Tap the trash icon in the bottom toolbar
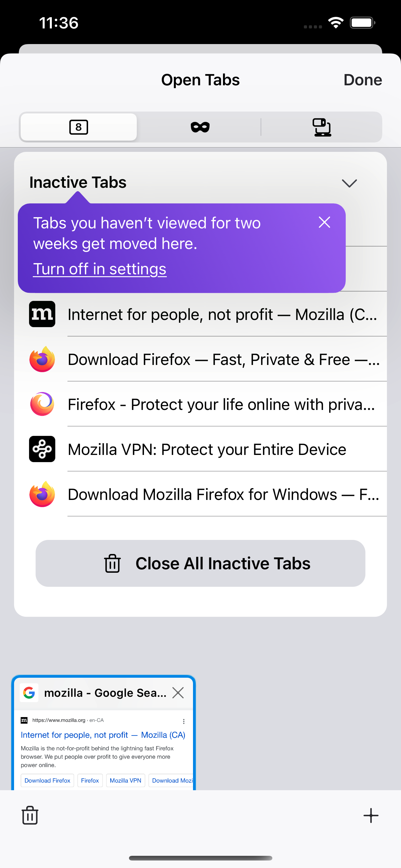Viewport: 401px width, 868px height. tap(30, 815)
